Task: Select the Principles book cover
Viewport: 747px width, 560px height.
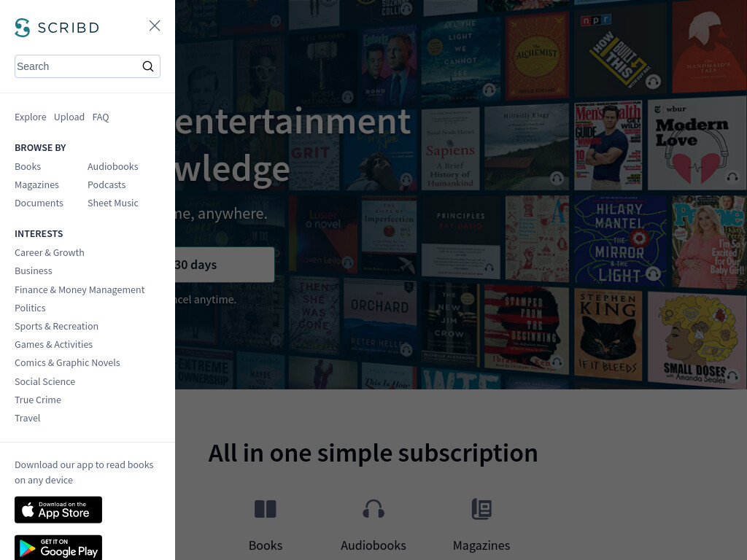Action: pyautogui.click(x=461, y=237)
